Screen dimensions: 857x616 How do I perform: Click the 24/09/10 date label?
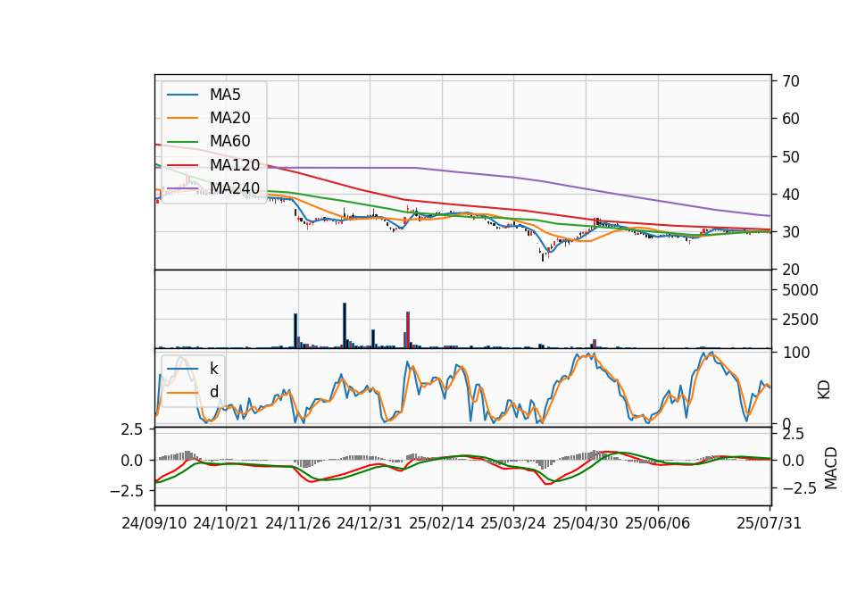coord(154,523)
